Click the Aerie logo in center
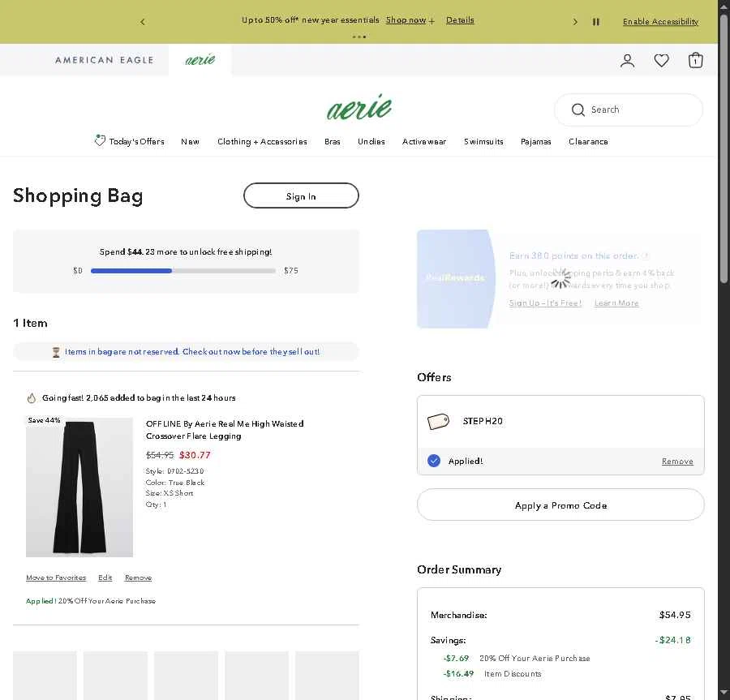This screenshot has width=730, height=700. (359, 106)
